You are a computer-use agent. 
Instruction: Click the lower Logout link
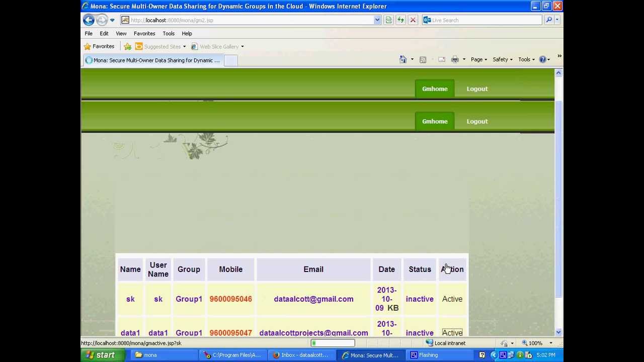point(477,121)
